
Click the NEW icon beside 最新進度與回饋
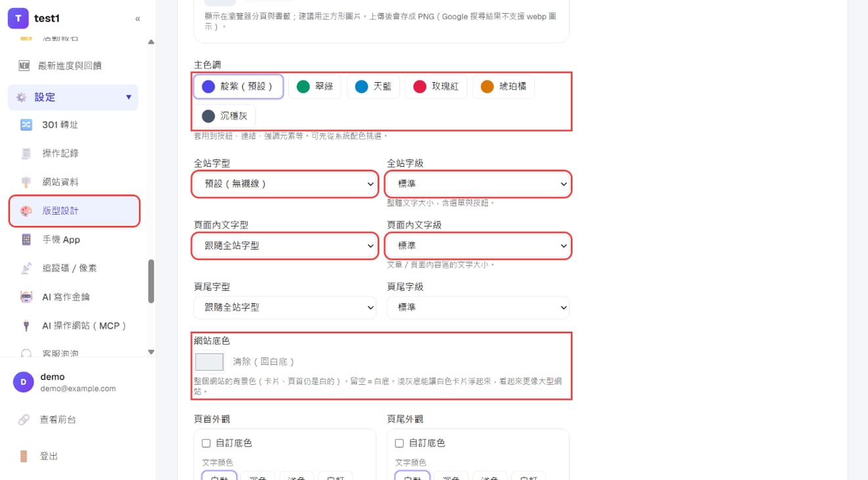24,66
